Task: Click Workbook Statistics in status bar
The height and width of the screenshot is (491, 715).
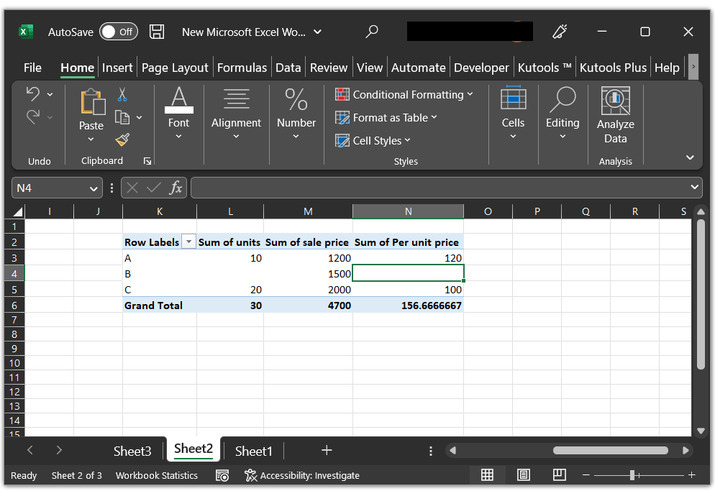Action: [x=156, y=475]
